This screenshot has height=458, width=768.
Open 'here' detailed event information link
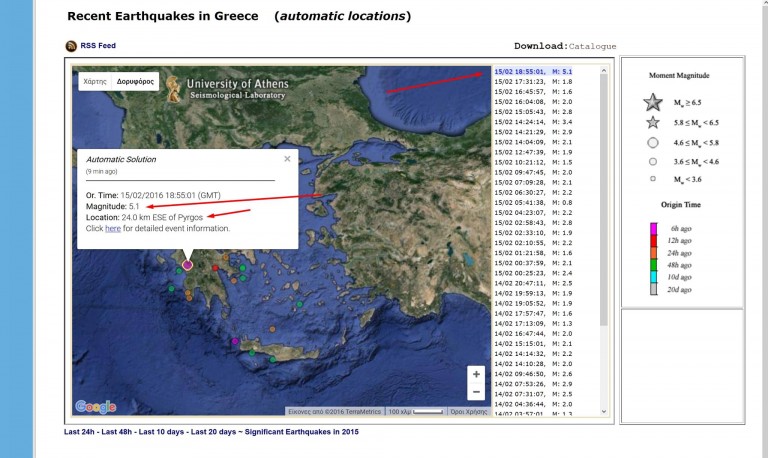113,228
